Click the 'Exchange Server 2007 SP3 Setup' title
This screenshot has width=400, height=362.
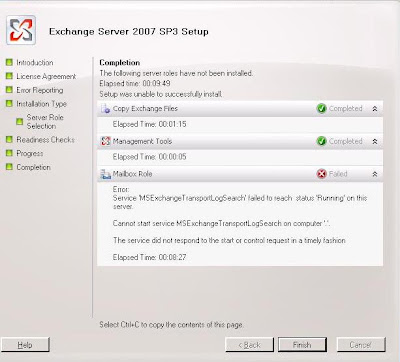pos(129,32)
